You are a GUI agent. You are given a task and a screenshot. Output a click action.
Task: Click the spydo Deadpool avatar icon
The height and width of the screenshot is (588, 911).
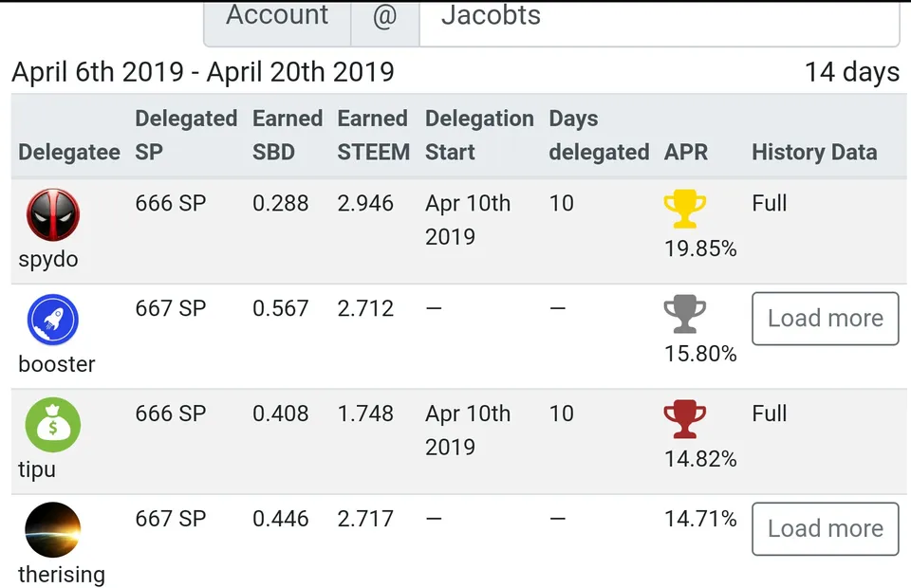point(53,214)
